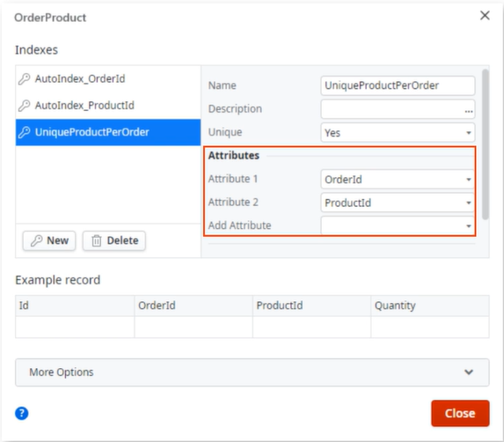Click the OrderId column header in Example record
Viewport: 504px width, 442px height.
(194, 306)
